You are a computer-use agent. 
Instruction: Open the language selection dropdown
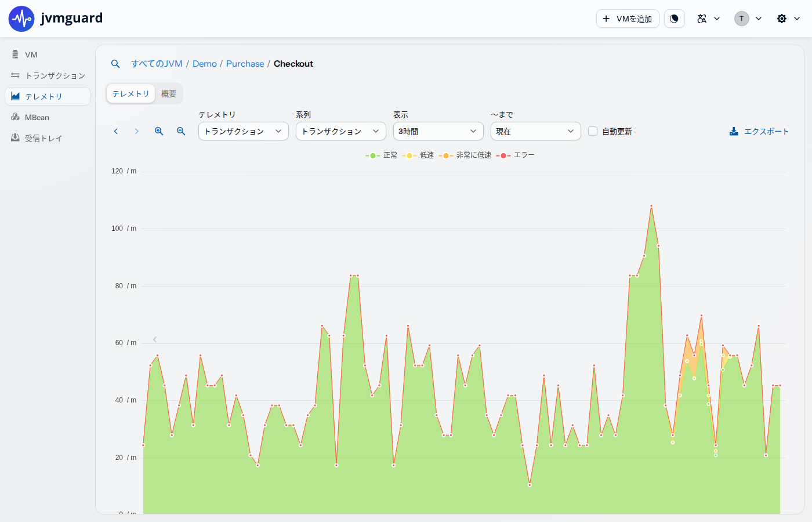pyautogui.click(x=708, y=19)
